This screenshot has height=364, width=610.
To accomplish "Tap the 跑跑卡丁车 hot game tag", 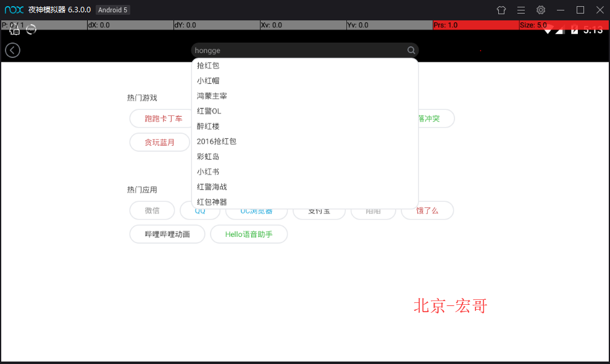I will [x=161, y=118].
